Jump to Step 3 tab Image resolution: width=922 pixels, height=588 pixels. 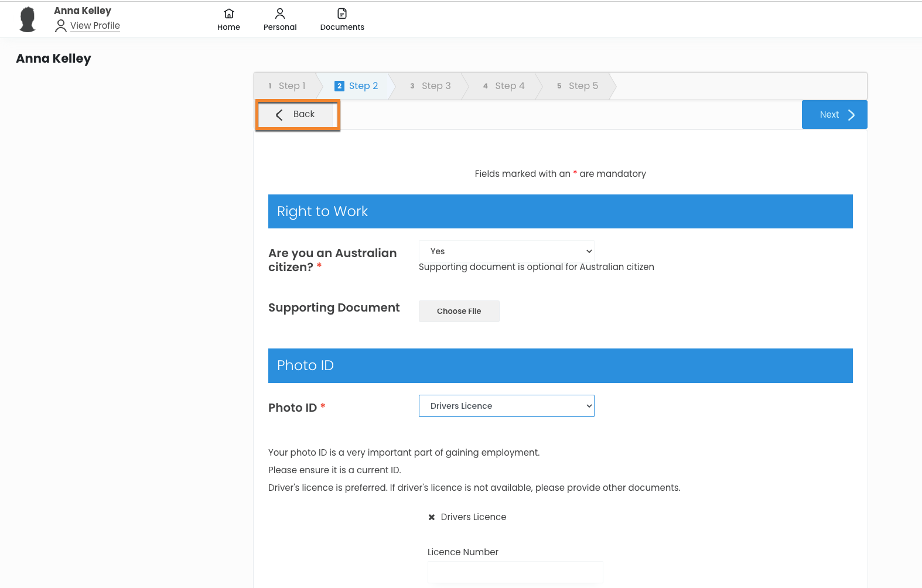431,86
